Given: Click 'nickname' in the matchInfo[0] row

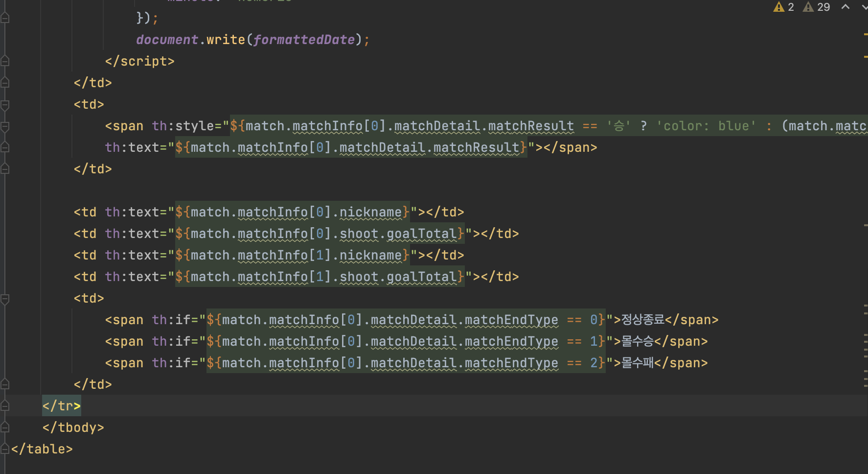Looking at the screenshot, I should click(370, 212).
